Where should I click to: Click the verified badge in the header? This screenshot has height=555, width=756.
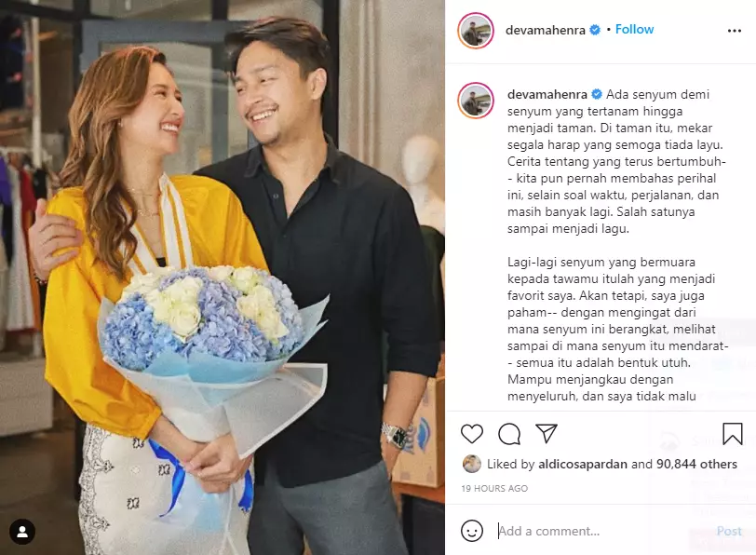(x=596, y=30)
